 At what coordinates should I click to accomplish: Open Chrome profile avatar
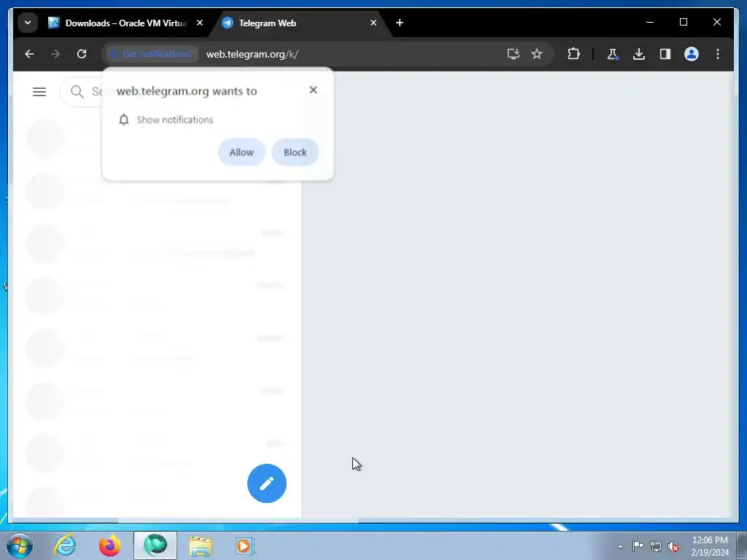tap(692, 54)
